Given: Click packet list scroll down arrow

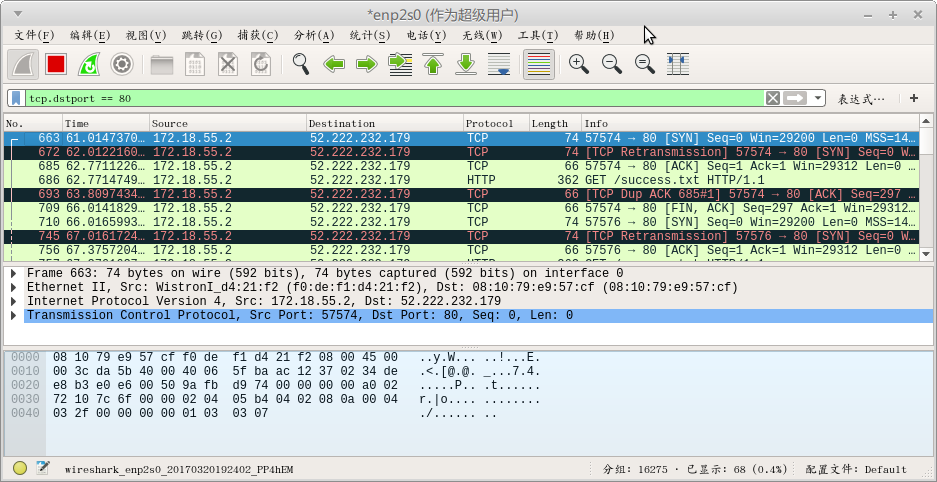Looking at the screenshot, I should click(926, 253).
